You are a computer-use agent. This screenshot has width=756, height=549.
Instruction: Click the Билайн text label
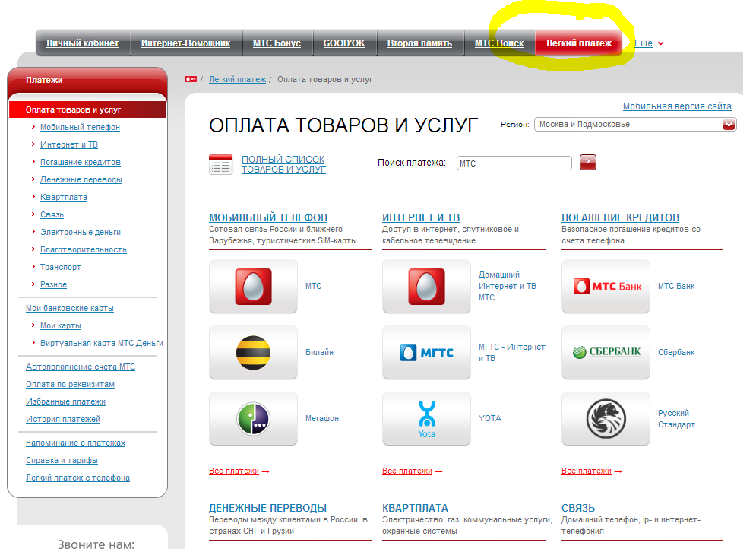tap(319, 352)
